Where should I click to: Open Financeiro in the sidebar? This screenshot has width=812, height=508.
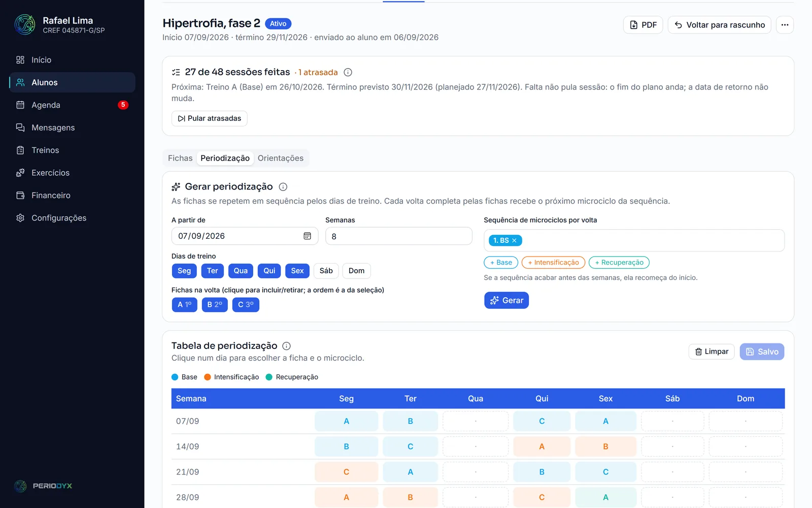click(72, 196)
